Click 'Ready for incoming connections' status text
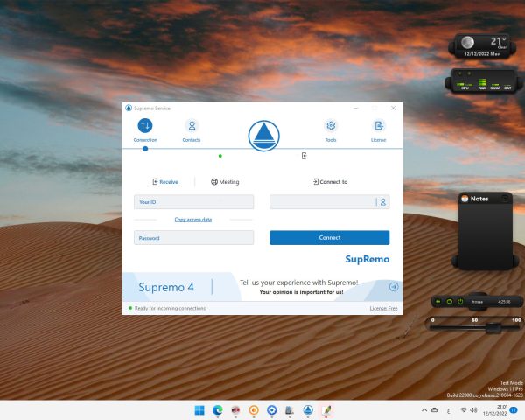525x420 pixels. tap(170, 309)
